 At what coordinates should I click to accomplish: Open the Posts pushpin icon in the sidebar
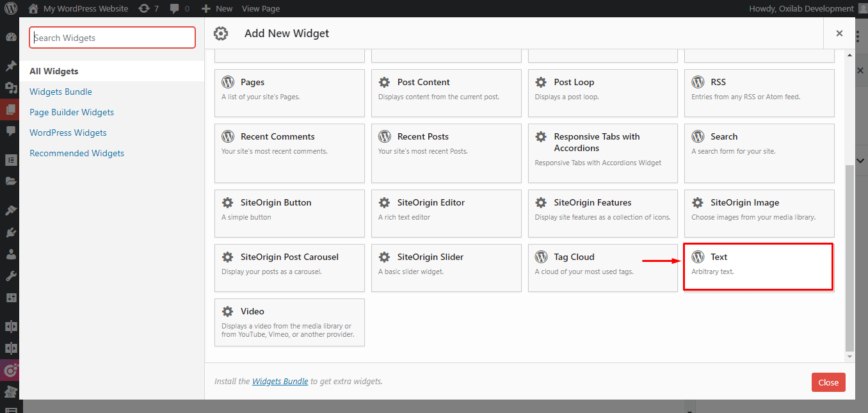[10, 66]
